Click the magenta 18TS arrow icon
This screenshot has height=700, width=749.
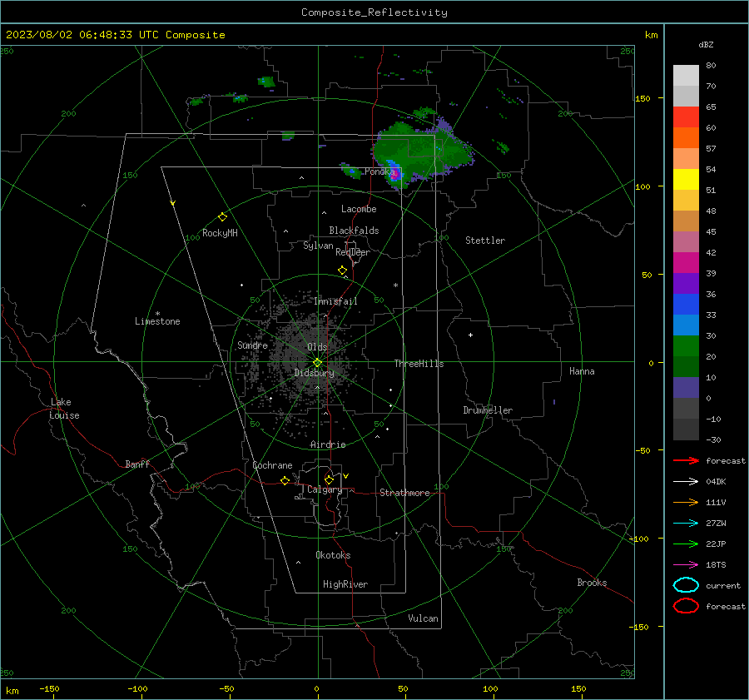click(x=686, y=565)
